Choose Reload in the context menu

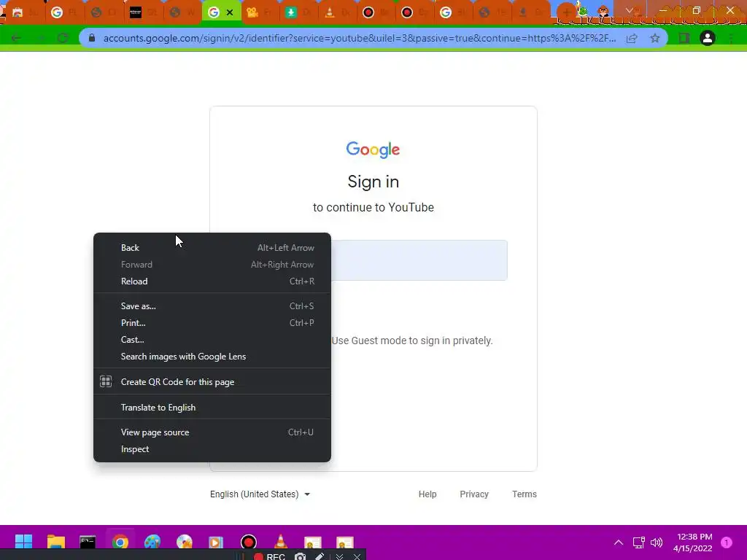coord(212,281)
